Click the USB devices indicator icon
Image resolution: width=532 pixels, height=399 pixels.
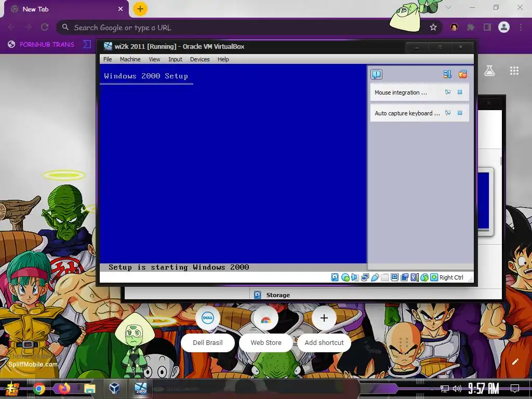375,277
